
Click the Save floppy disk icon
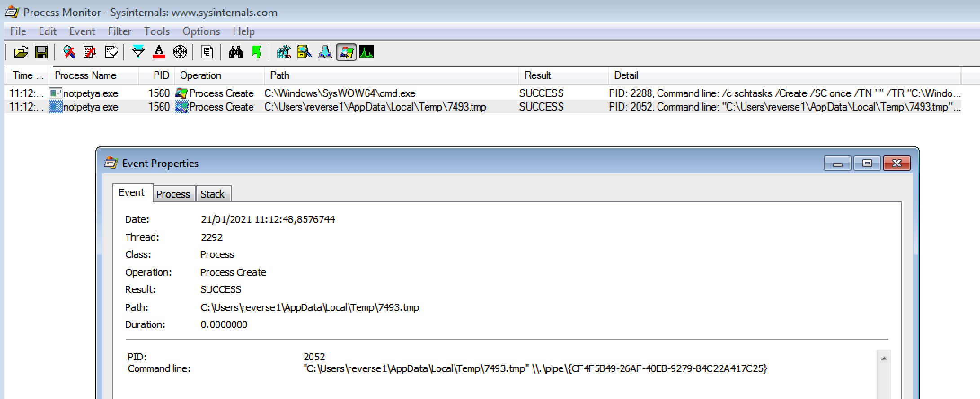(x=41, y=53)
